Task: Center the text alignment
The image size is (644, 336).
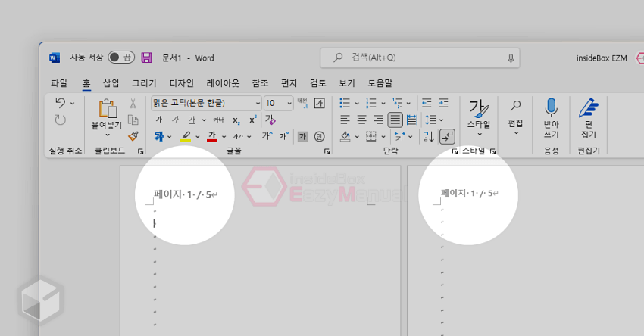Action: 361,120
